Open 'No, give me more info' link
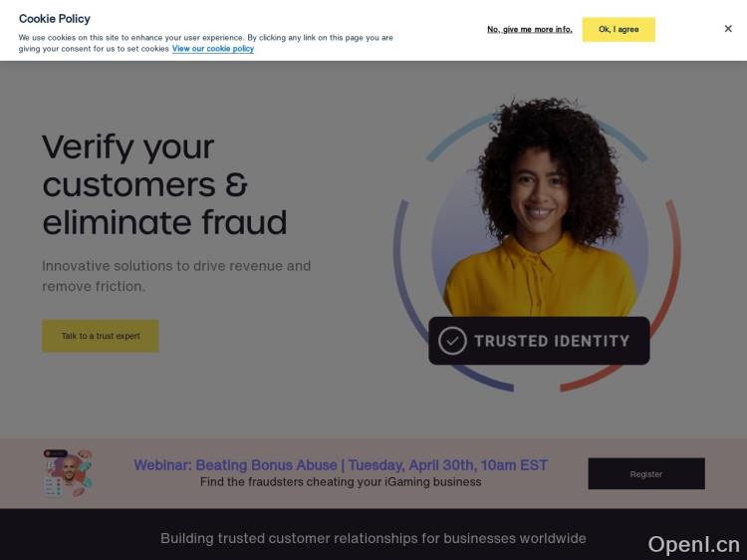The image size is (747, 560). (529, 30)
